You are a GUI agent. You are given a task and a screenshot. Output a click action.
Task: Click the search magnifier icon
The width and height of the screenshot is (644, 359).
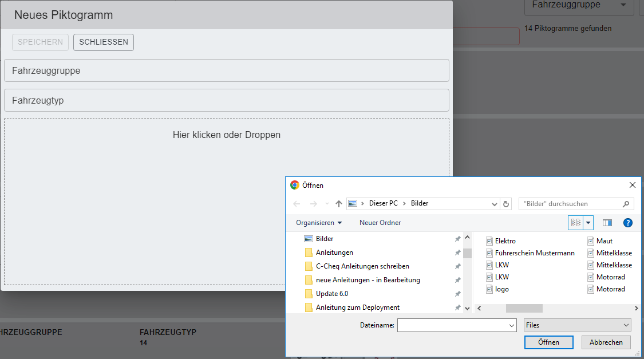click(626, 204)
